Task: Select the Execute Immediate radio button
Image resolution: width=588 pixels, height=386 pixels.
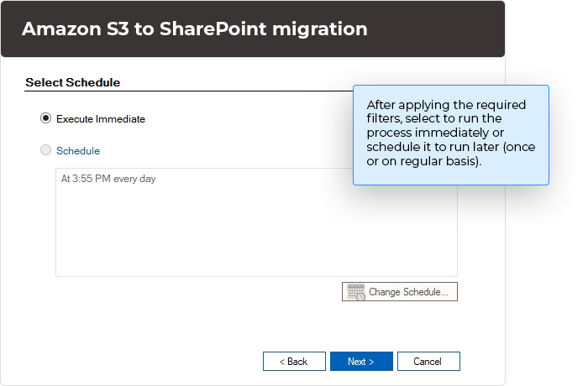Action: (x=45, y=118)
